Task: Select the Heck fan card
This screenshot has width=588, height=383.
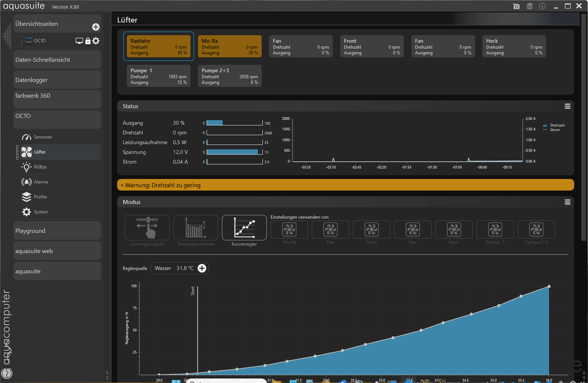Action: click(514, 46)
